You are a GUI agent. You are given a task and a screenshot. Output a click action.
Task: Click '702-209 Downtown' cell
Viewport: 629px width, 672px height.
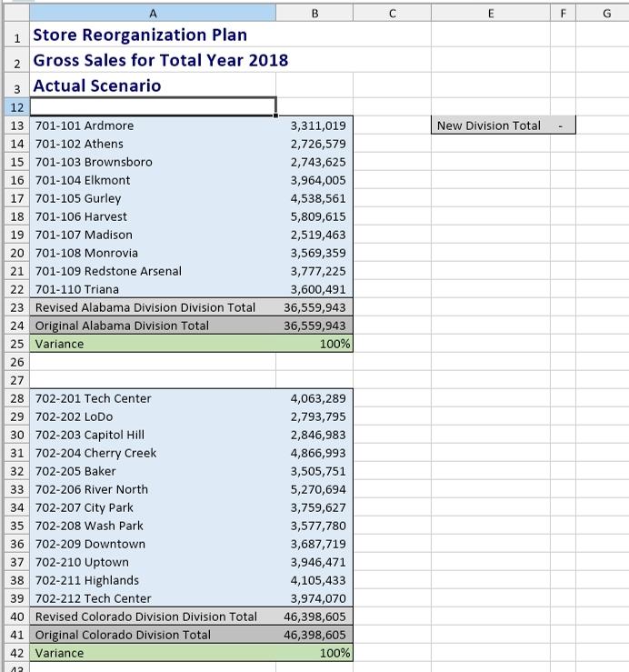point(153,544)
